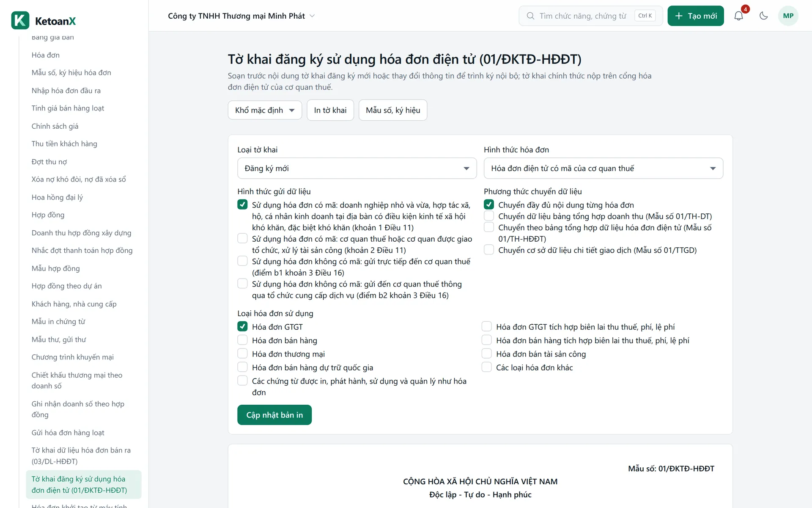This screenshot has width=812, height=508.
Task: Expand the Hình thức hóa đơn dropdown
Action: [604, 168]
